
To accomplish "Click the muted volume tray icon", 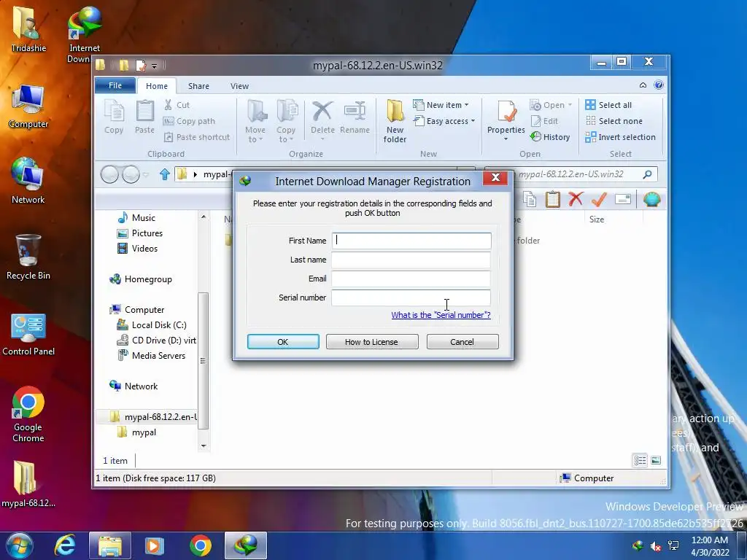I will click(656, 546).
